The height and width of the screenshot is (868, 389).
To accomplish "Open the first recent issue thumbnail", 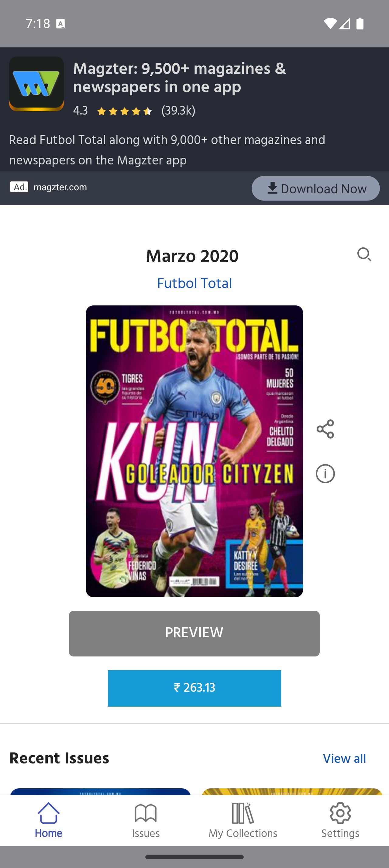I will click(100, 791).
